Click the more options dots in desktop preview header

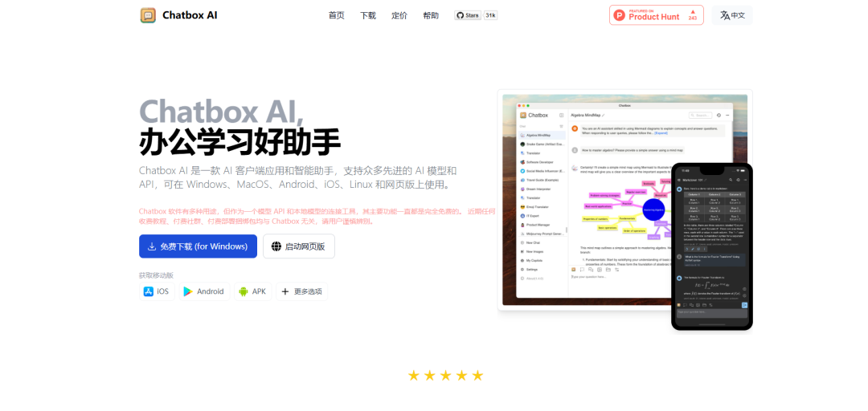pyautogui.click(x=727, y=115)
